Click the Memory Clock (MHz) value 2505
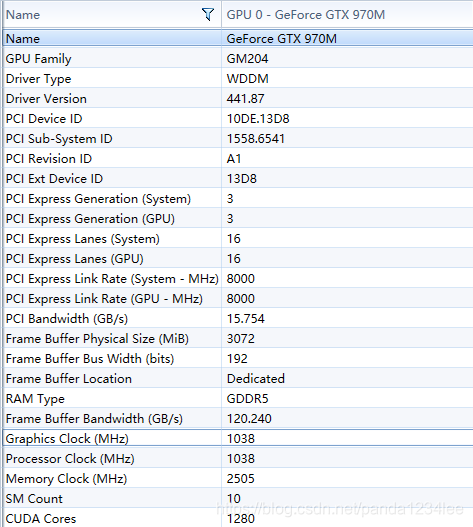The width and height of the screenshot is (473, 527). pyautogui.click(x=241, y=479)
